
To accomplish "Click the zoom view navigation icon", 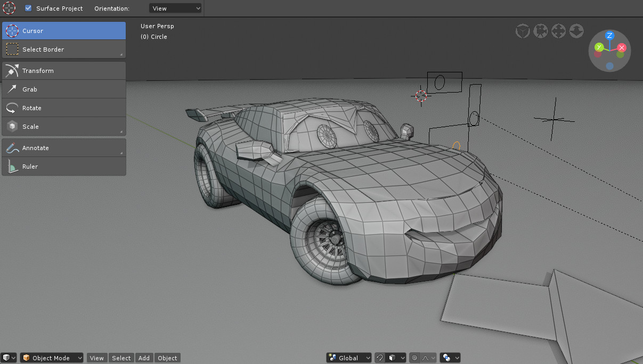I will [x=576, y=31].
